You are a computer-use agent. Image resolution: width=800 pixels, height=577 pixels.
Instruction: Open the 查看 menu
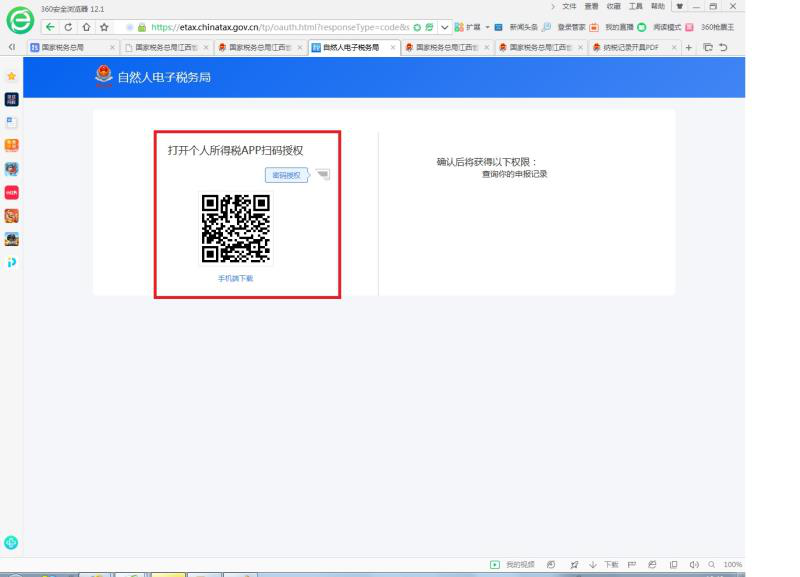coord(591,6)
